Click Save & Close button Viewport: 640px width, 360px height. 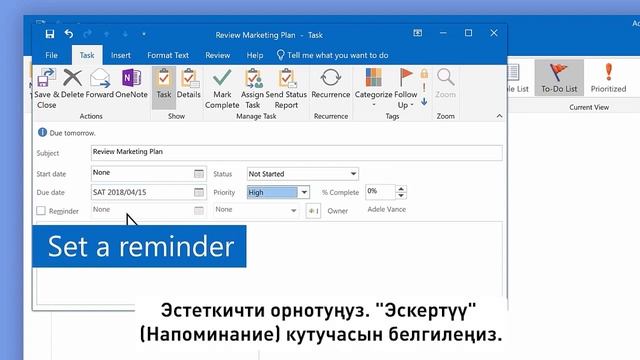point(46,89)
